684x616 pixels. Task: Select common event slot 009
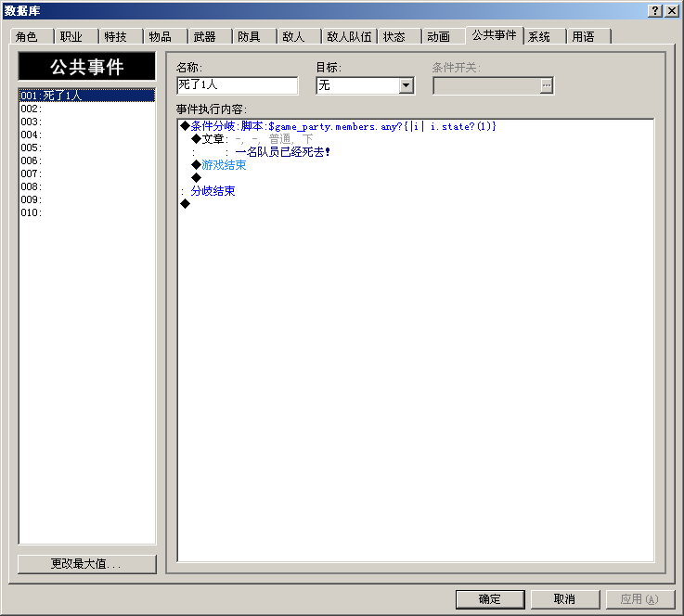(87, 199)
